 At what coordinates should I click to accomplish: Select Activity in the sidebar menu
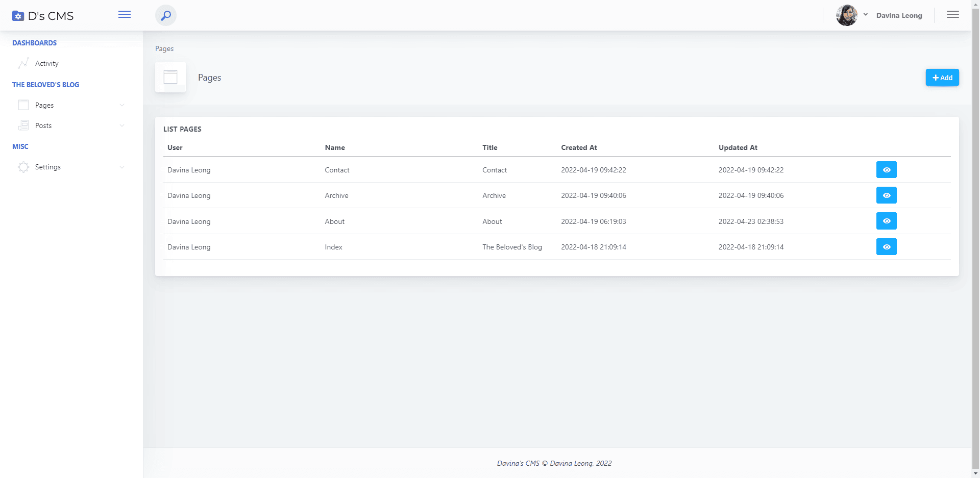tap(47, 63)
